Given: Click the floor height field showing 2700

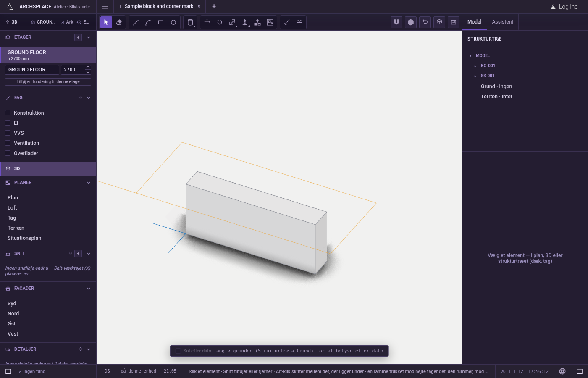Looking at the screenshot, I should click(x=73, y=70).
